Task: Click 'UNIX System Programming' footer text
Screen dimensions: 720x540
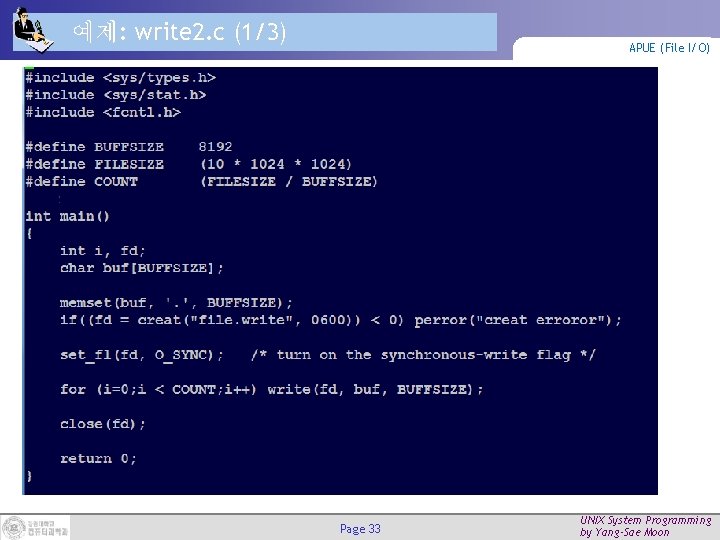Action: [646, 520]
